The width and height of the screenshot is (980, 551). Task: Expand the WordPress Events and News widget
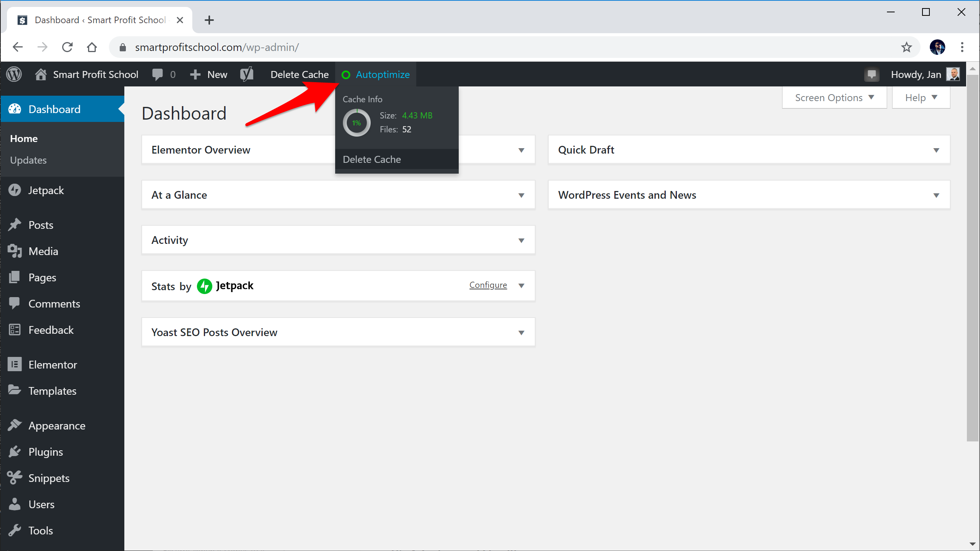click(x=936, y=195)
